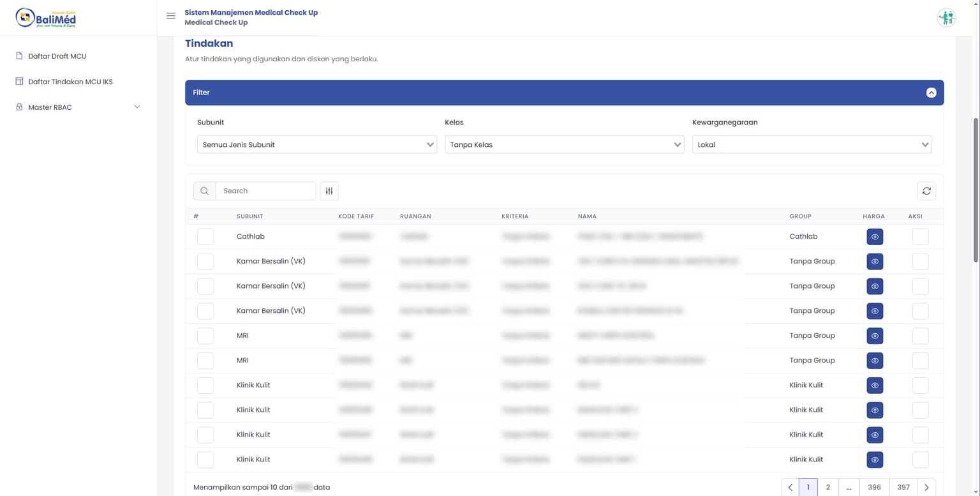This screenshot has height=496, width=980.
Task: Go to page 397
Action: coord(903,487)
